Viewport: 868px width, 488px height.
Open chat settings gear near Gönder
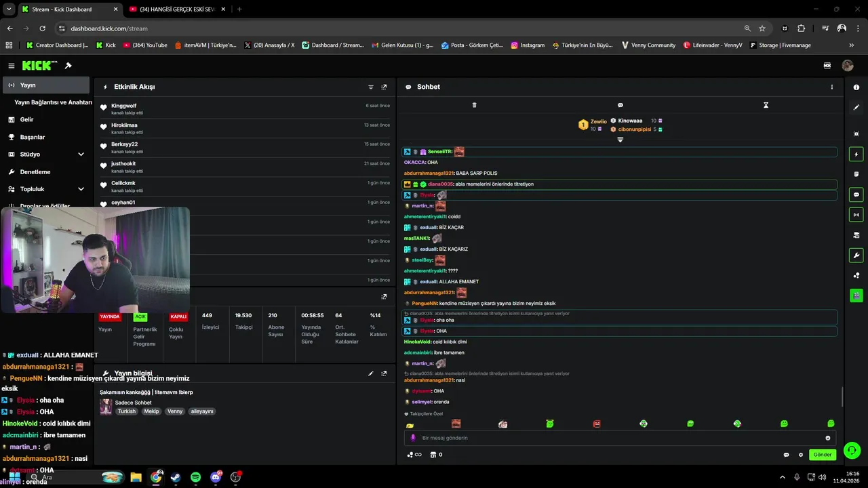click(801, 455)
